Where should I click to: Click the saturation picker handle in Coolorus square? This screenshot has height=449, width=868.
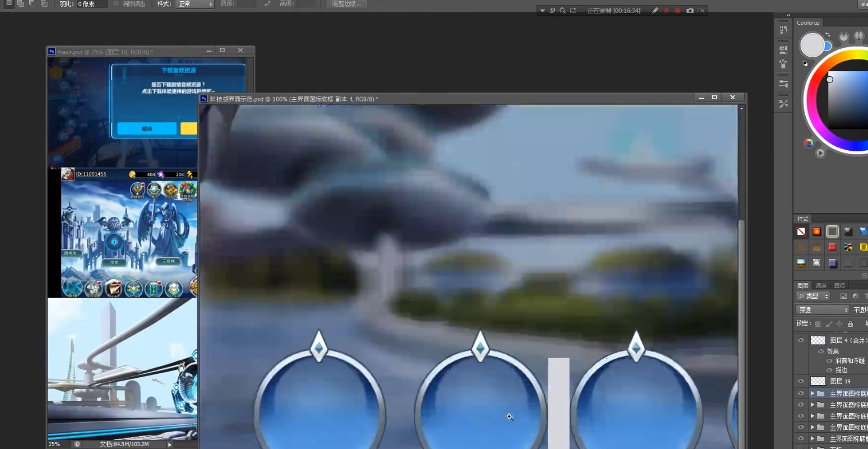click(x=830, y=80)
